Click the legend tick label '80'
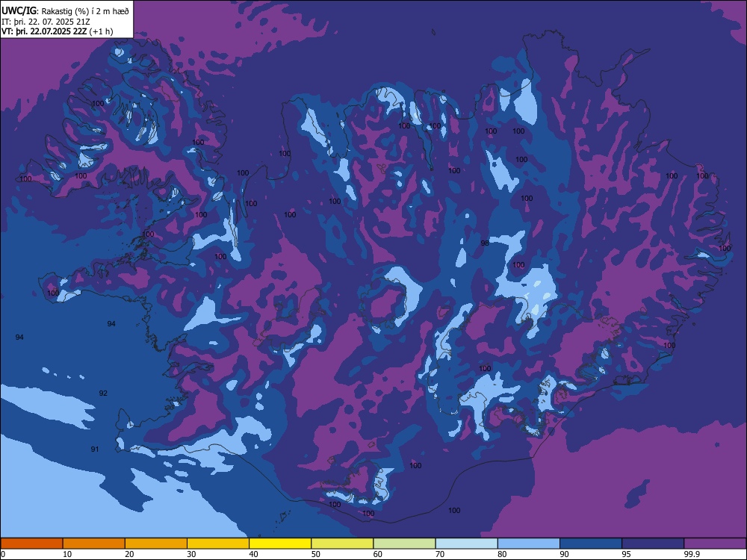Image resolution: width=747 pixels, height=560 pixels. (502, 554)
